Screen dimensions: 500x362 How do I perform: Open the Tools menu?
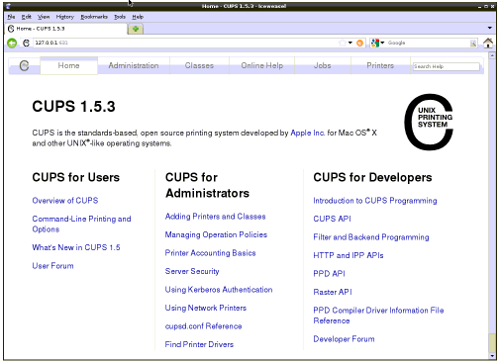pyautogui.click(x=120, y=17)
